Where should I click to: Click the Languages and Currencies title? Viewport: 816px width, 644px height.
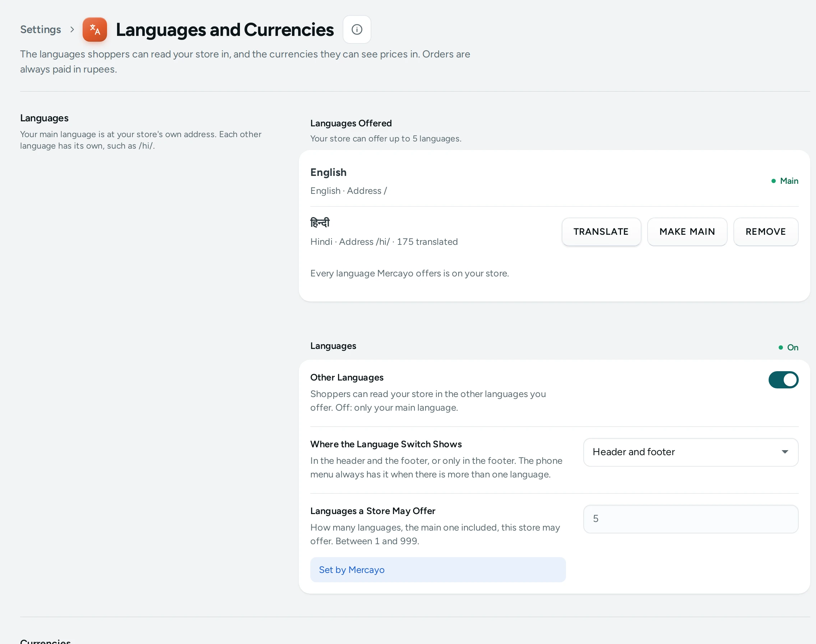pos(224,30)
